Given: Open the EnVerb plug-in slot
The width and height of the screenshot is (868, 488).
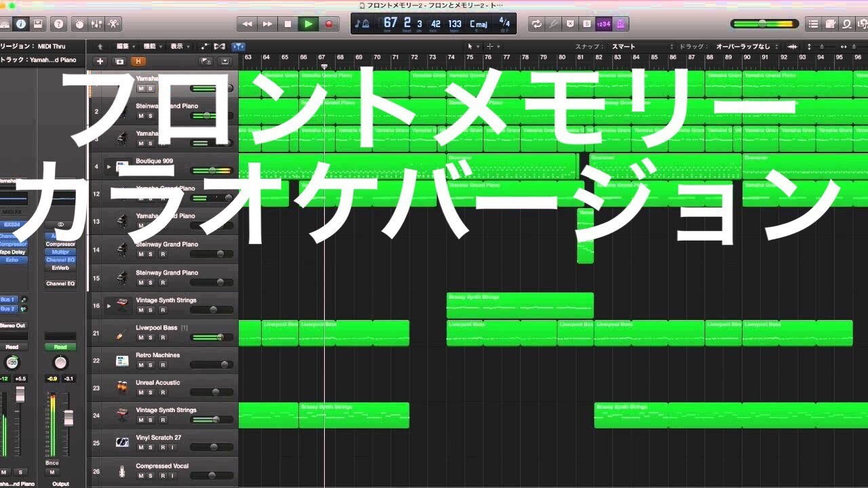Looking at the screenshot, I should 60,268.
